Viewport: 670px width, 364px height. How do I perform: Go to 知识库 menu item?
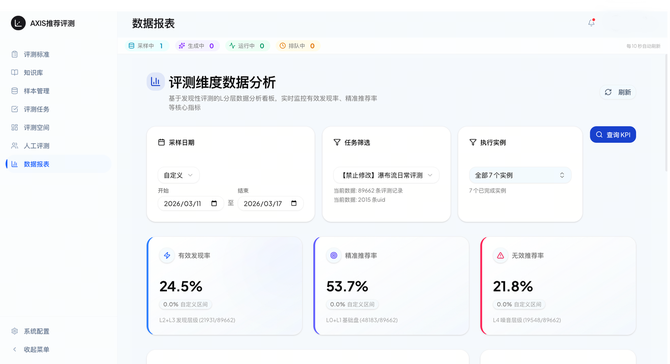click(x=58, y=73)
